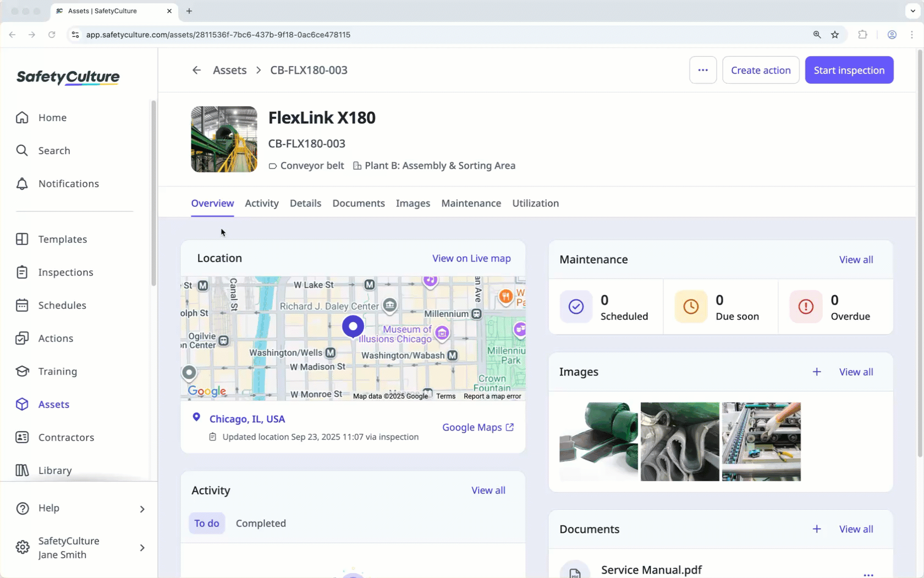Click the FlexLink X180 asset photo
The image size is (924, 578).
[x=224, y=139]
